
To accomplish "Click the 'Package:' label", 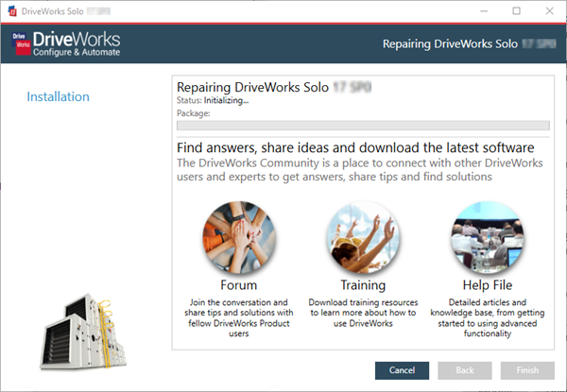I will [194, 113].
